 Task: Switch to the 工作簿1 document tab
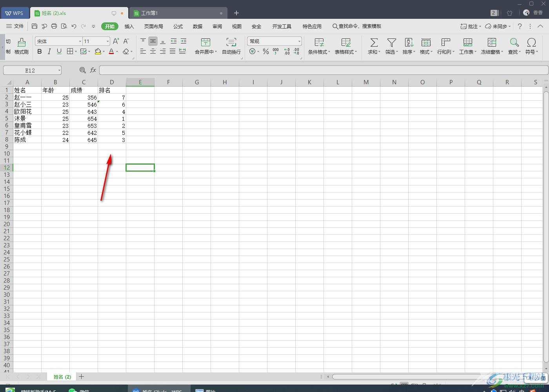[178, 13]
